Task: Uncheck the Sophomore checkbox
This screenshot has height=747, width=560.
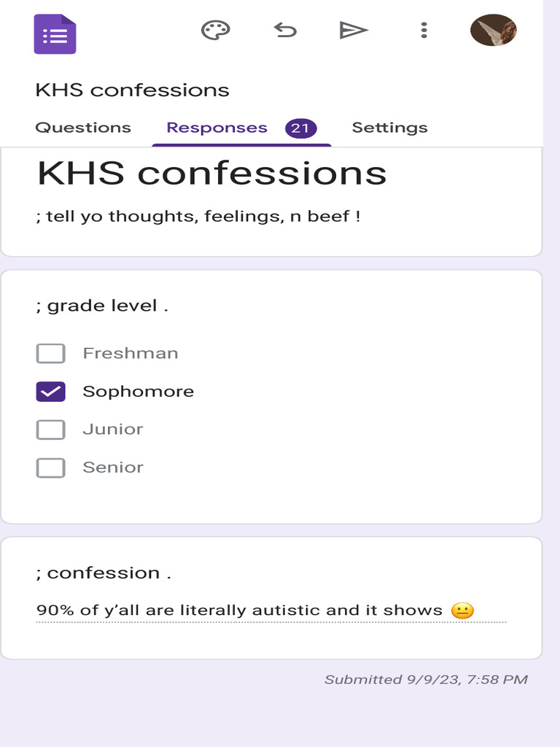Action: pyautogui.click(x=51, y=392)
